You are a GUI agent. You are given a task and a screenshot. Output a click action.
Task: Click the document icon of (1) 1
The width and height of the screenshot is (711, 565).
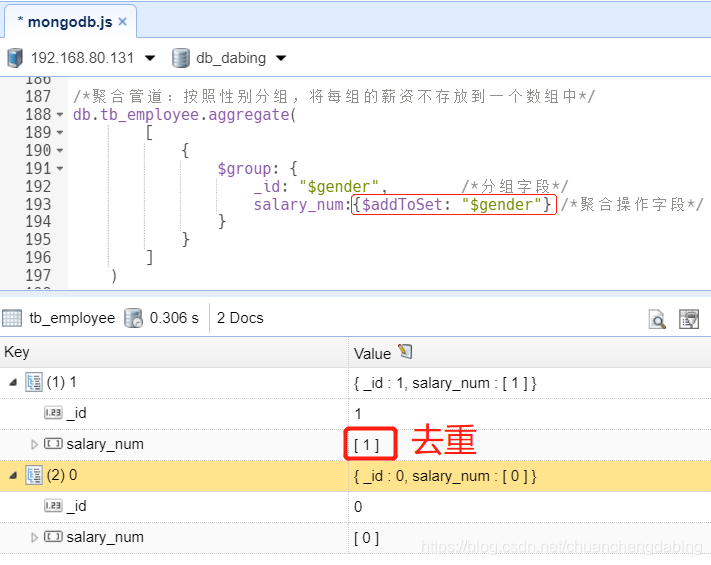tap(34, 382)
